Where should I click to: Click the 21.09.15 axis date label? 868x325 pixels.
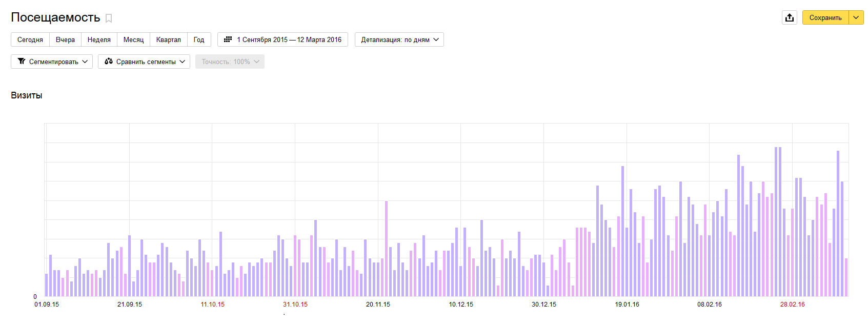pyautogui.click(x=130, y=304)
